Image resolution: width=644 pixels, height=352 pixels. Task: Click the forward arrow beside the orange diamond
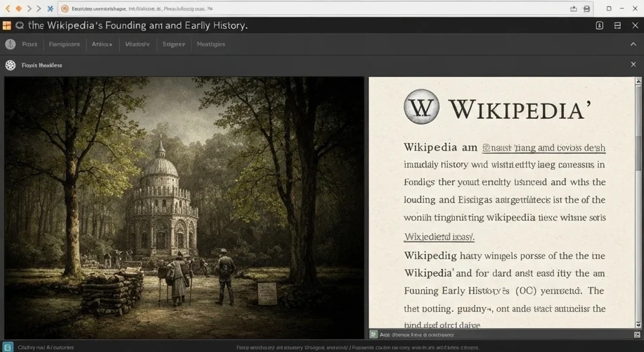(29, 8)
